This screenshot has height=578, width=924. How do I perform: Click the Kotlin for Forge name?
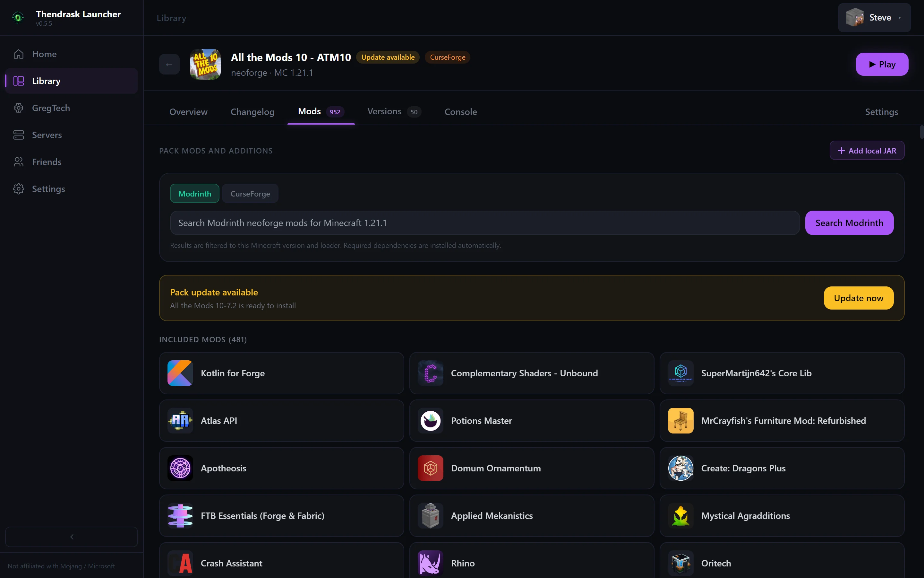click(x=233, y=373)
